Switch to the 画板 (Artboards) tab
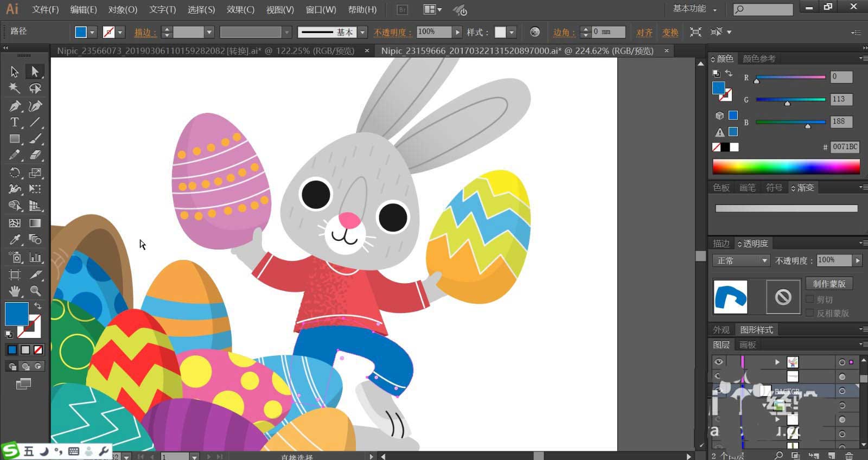This screenshot has height=460, width=868. pyautogui.click(x=748, y=345)
